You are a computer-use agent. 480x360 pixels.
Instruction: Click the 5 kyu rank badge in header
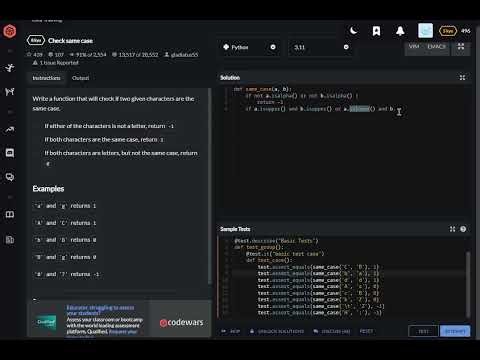(x=448, y=31)
